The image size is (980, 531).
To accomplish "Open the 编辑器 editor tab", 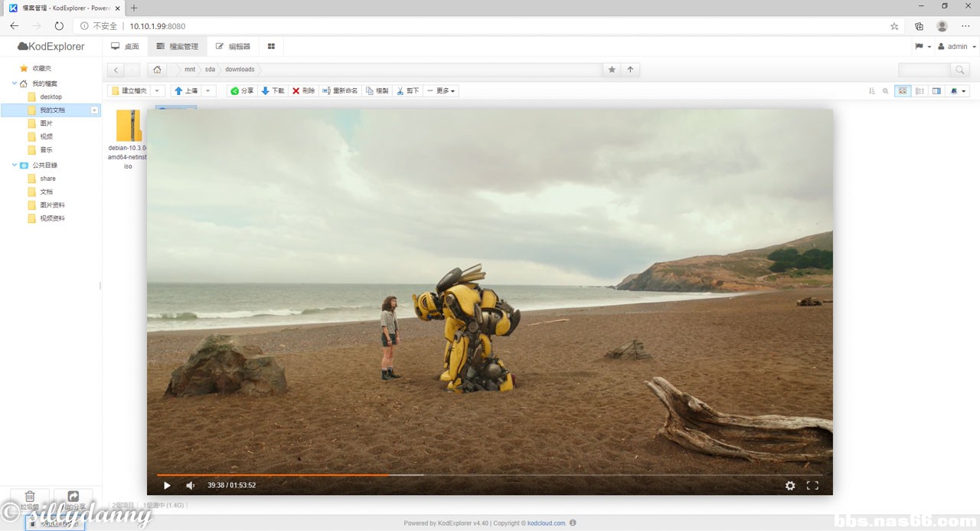I will pos(234,47).
